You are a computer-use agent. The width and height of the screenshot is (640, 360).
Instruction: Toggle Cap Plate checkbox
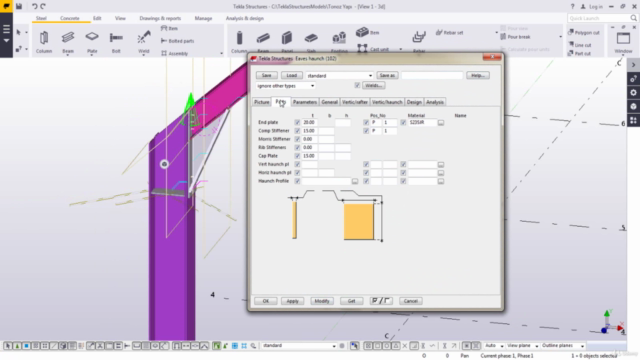(x=297, y=156)
